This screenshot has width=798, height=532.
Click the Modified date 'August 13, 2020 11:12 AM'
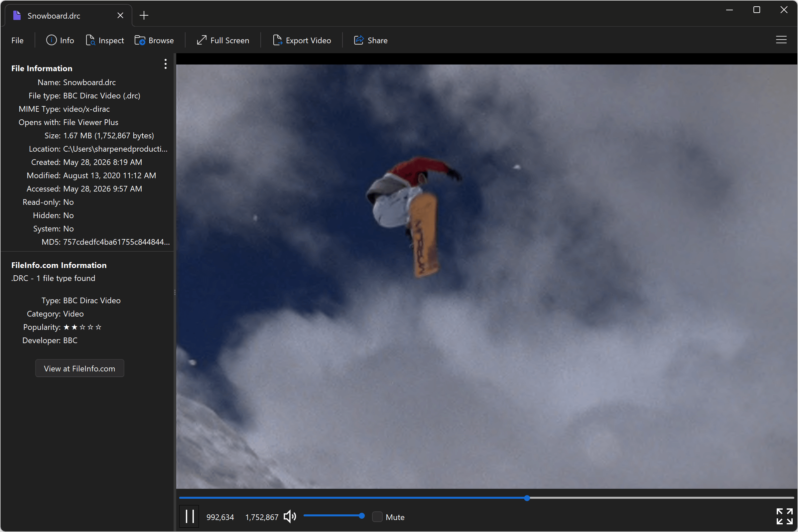[109, 176]
